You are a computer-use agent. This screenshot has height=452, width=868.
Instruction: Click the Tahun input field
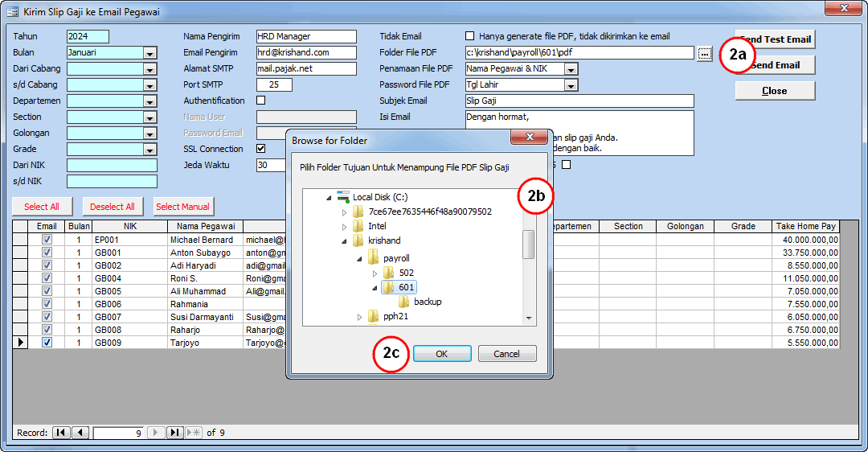tap(88, 36)
